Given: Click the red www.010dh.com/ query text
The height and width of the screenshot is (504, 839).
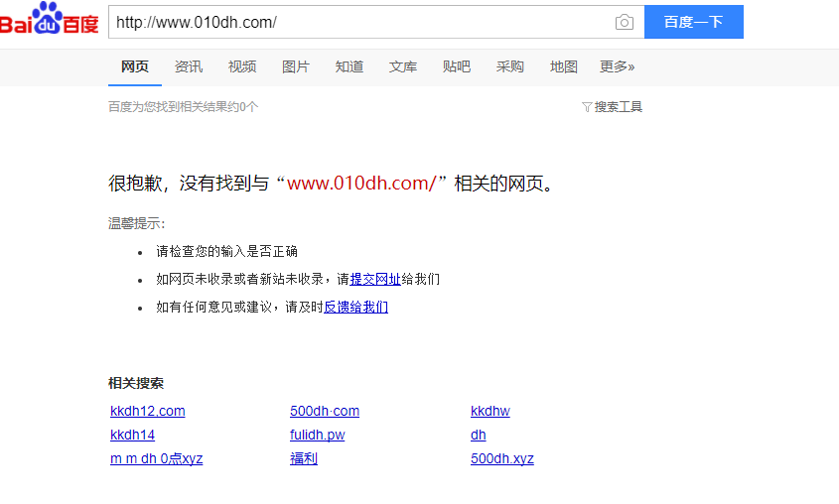Looking at the screenshot, I should point(361,184).
